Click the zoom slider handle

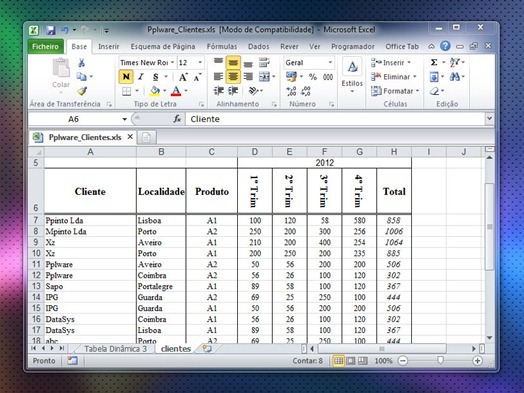(440, 360)
